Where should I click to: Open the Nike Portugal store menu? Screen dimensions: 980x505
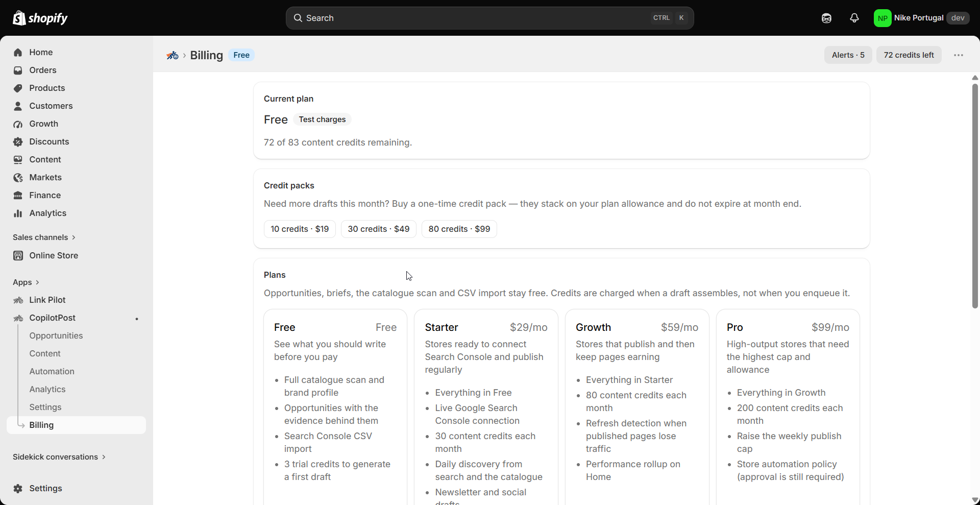click(x=921, y=18)
